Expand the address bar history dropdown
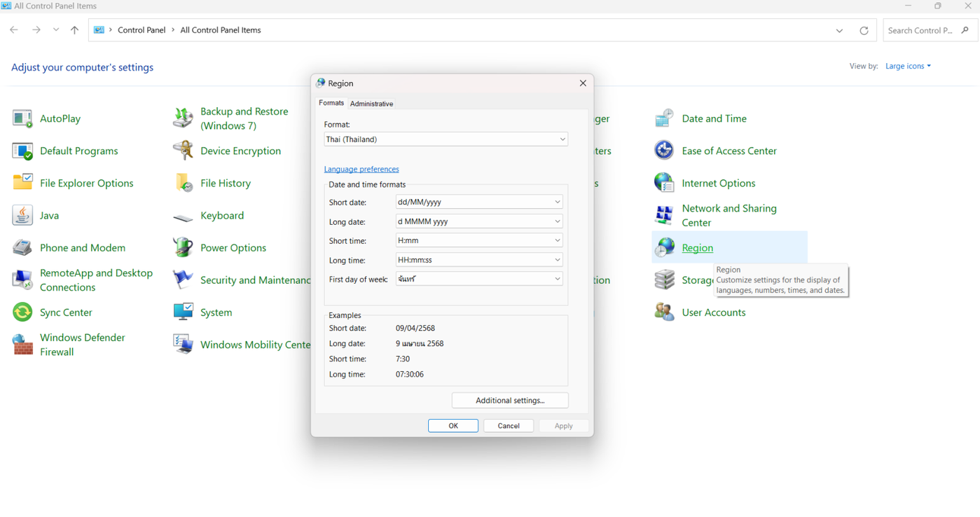 tap(839, 30)
